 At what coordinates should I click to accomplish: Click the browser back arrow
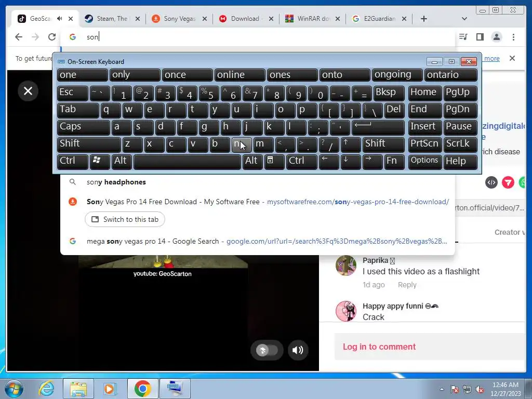[19, 37]
